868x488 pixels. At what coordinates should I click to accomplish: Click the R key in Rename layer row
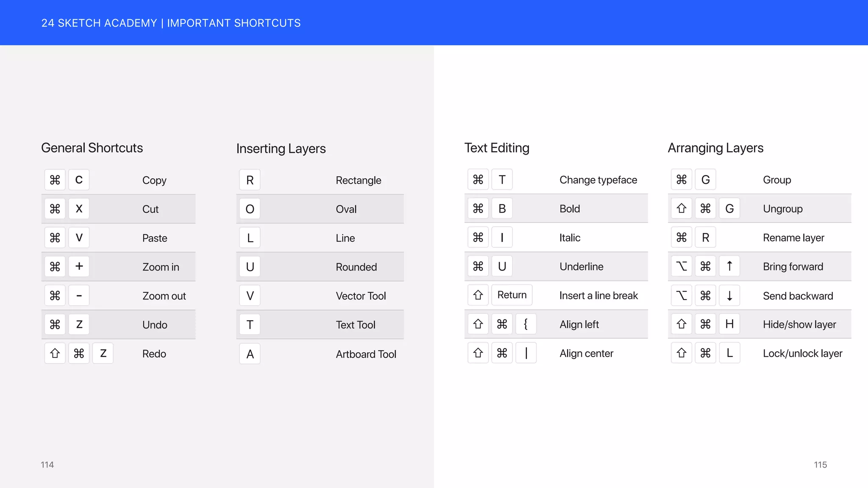[706, 237]
